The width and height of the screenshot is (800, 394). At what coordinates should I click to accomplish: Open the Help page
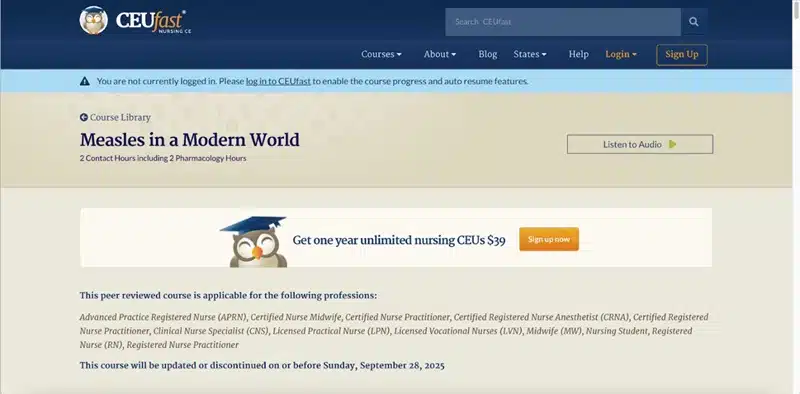coord(579,54)
